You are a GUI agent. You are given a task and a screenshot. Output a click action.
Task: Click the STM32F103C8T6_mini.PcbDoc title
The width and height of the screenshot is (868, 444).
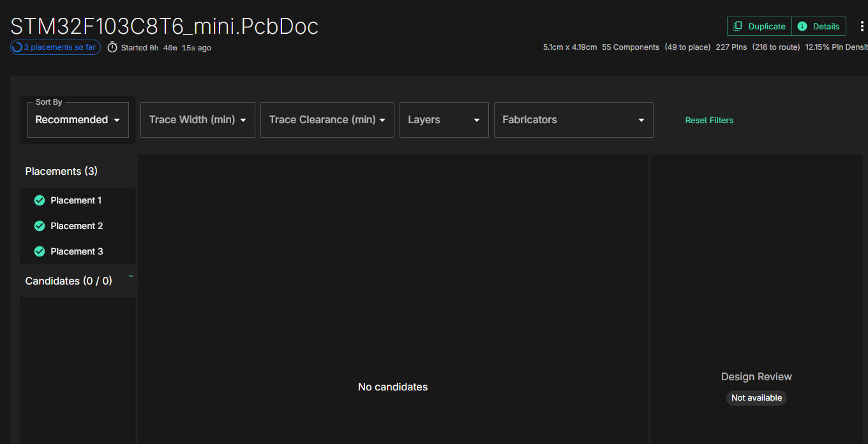point(165,26)
